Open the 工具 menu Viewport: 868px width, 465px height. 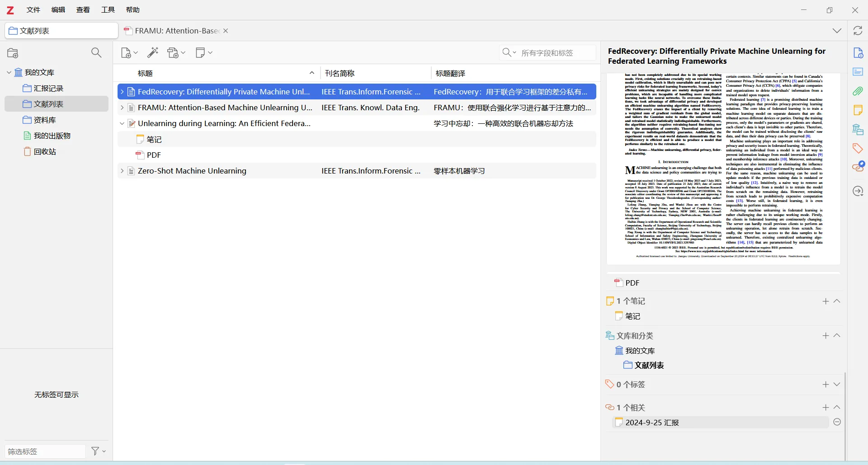108,9
